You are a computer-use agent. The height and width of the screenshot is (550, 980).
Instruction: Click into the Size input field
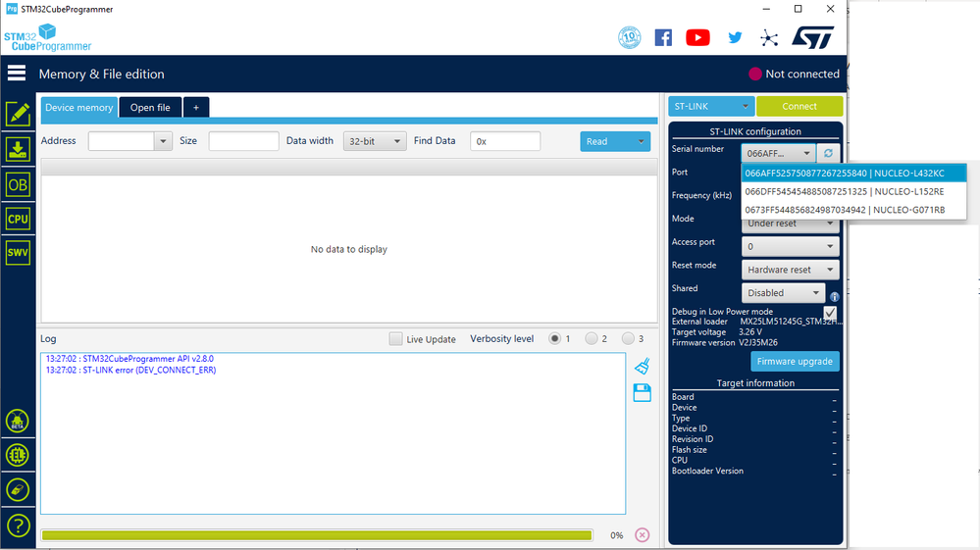[243, 141]
